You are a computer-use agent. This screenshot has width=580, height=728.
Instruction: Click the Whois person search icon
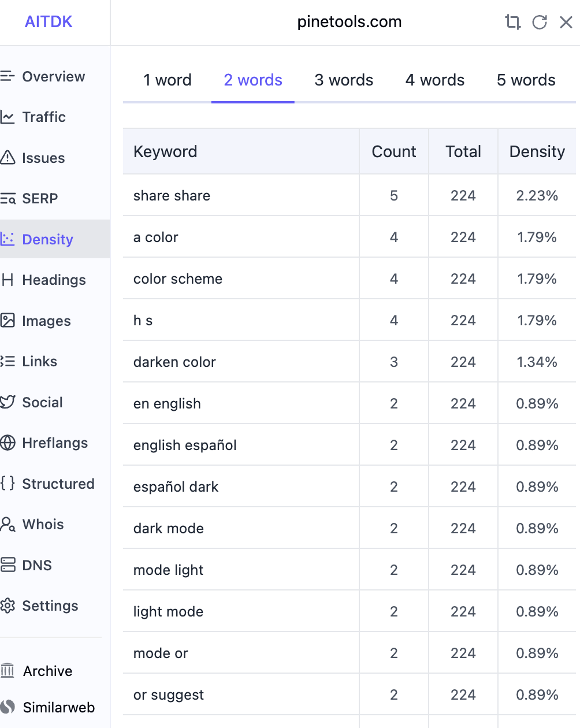click(8, 525)
